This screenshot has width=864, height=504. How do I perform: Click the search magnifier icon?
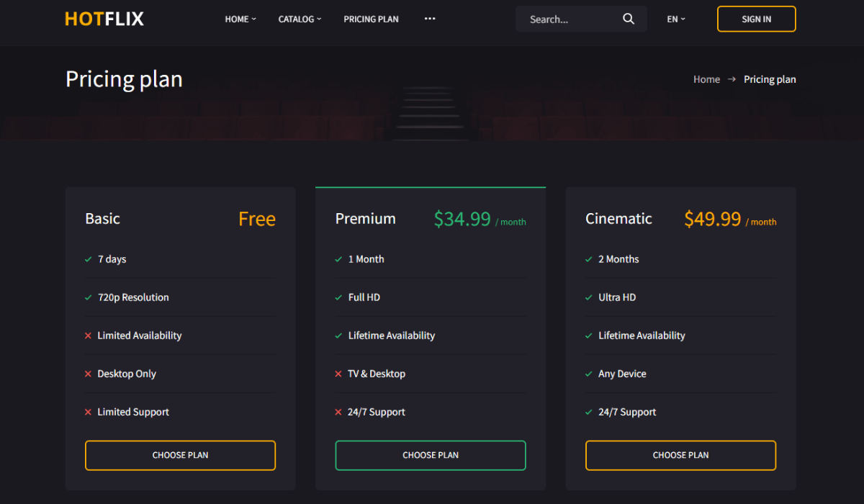click(x=629, y=19)
